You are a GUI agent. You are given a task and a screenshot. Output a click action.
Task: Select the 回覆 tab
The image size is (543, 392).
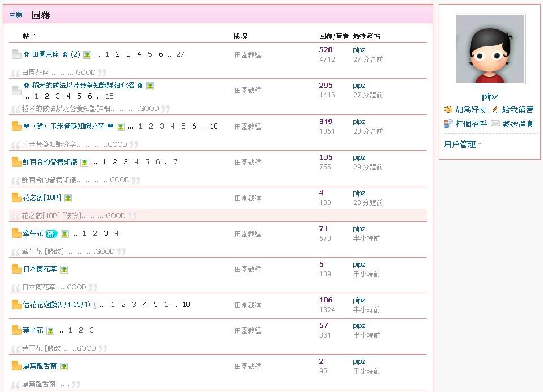(x=41, y=15)
